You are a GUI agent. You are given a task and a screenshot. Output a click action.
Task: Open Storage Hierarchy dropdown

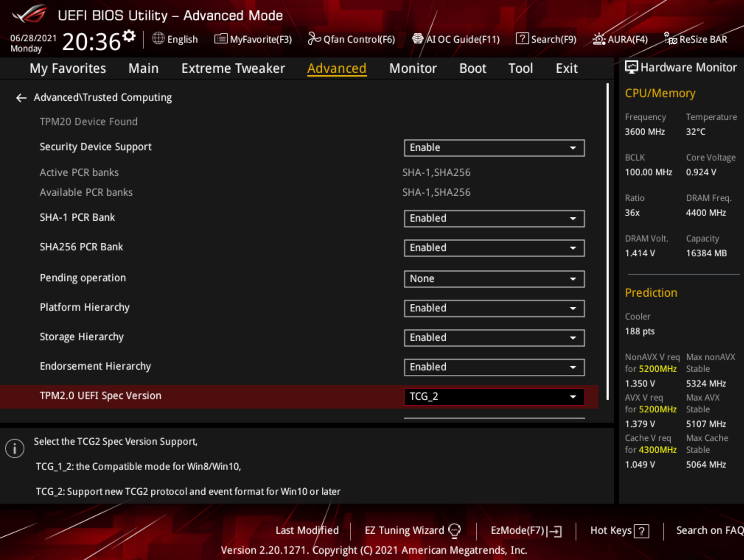click(494, 338)
